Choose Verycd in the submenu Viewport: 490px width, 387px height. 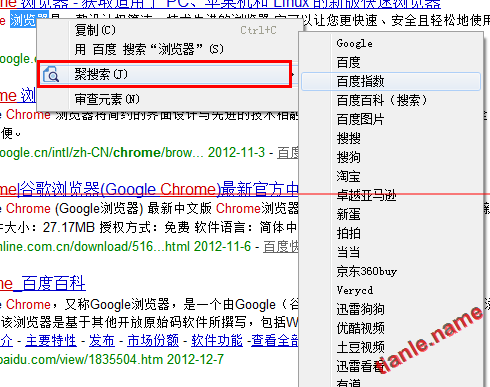pos(391,290)
